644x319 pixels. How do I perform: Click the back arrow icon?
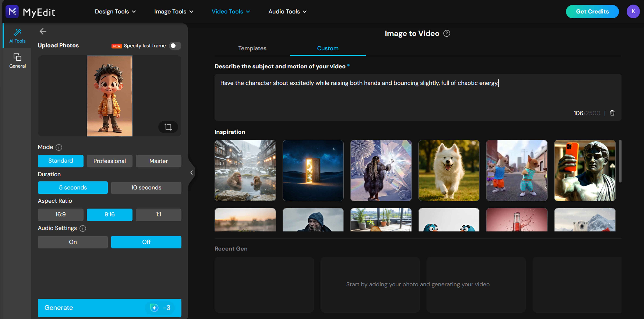click(43, 31)
